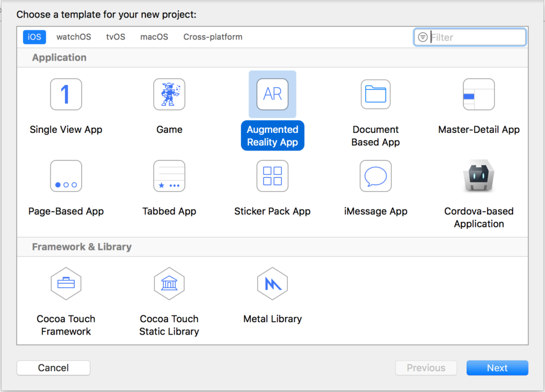Click the Document Based App label
This screenshot has height=392, width=545.
point(375,136)
